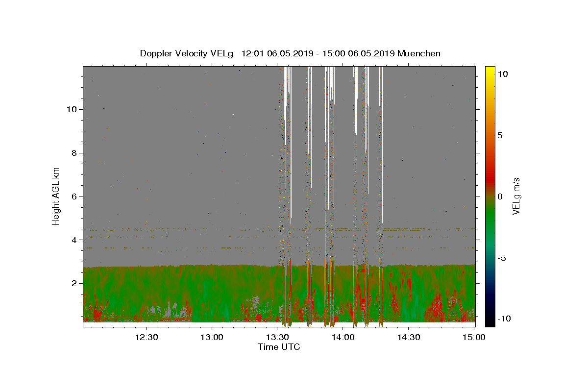The width and height of the screenshot is (588, 392).
Task: Click the 'Time UTC' axis label
Action: [x=279, y=347]
